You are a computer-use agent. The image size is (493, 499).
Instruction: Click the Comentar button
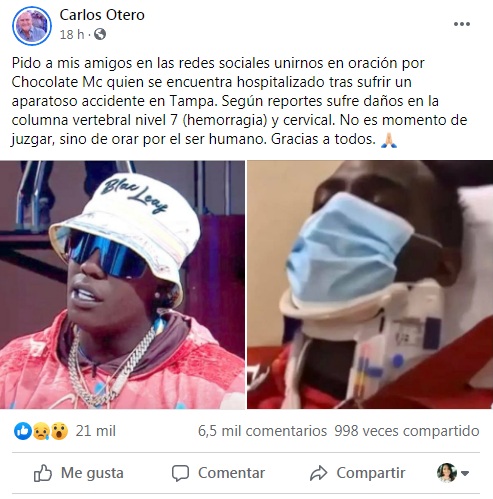pos(218,473)
